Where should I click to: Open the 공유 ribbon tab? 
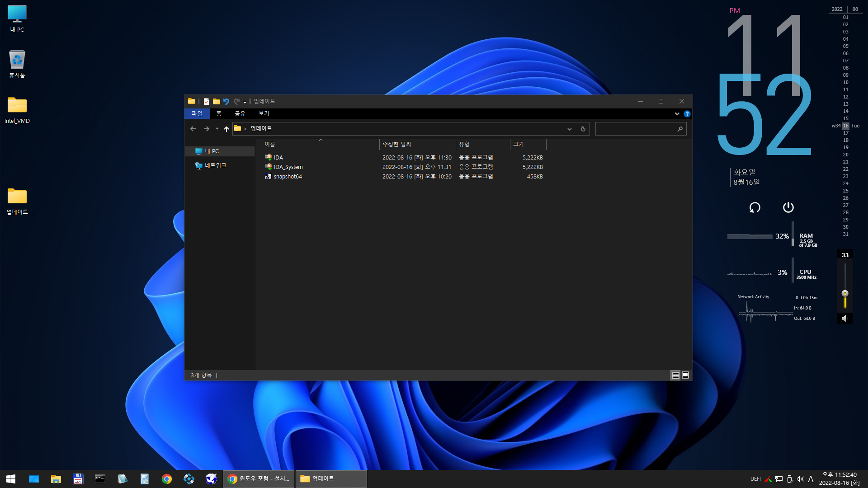point(240,114)
